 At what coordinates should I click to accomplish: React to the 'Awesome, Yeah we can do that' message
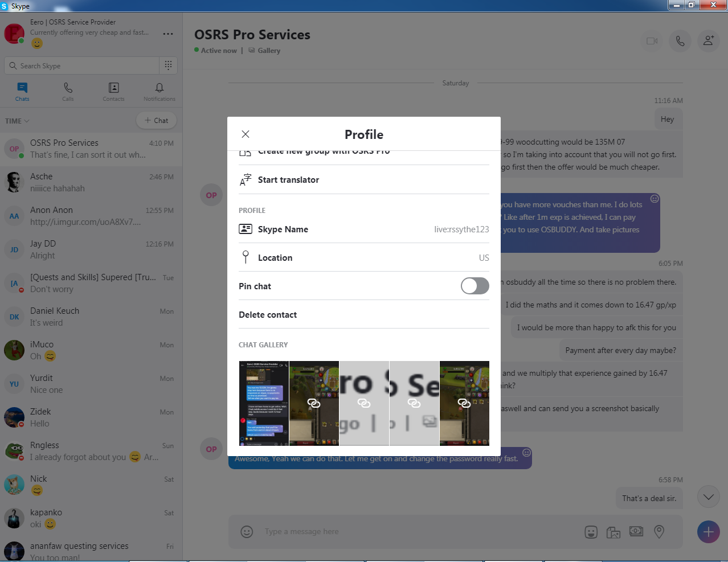(526, 453)
